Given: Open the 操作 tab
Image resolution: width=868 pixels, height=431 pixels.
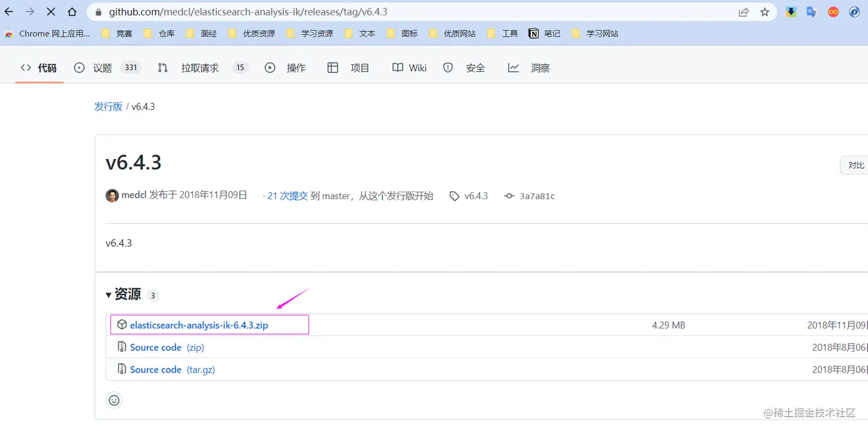Looking at the screenshot, I should pos(285,68).
